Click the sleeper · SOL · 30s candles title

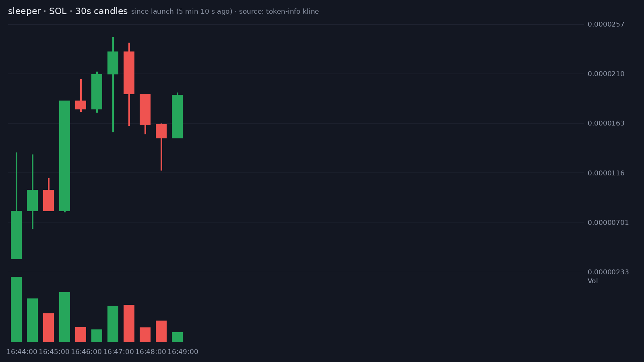pyautogui.click(x=68, y=11)
